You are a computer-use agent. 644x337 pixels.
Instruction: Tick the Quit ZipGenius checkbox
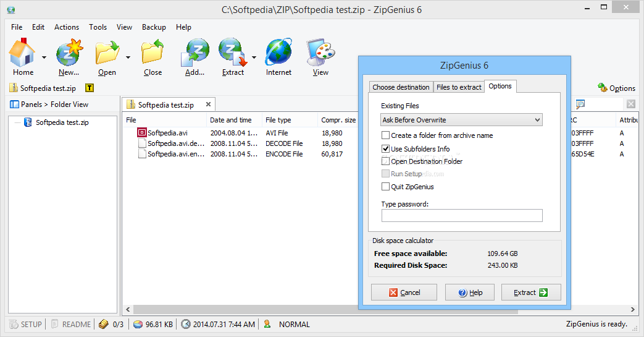[385, 186]
